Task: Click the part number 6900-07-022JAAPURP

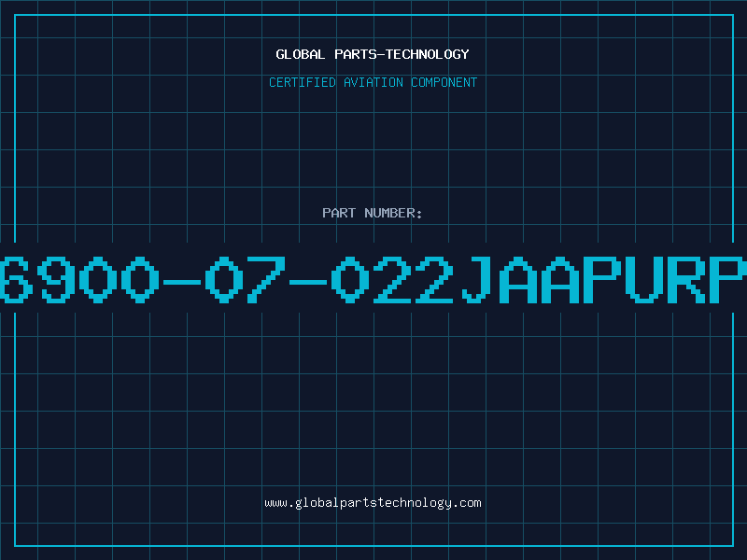Action: [373, 279]
